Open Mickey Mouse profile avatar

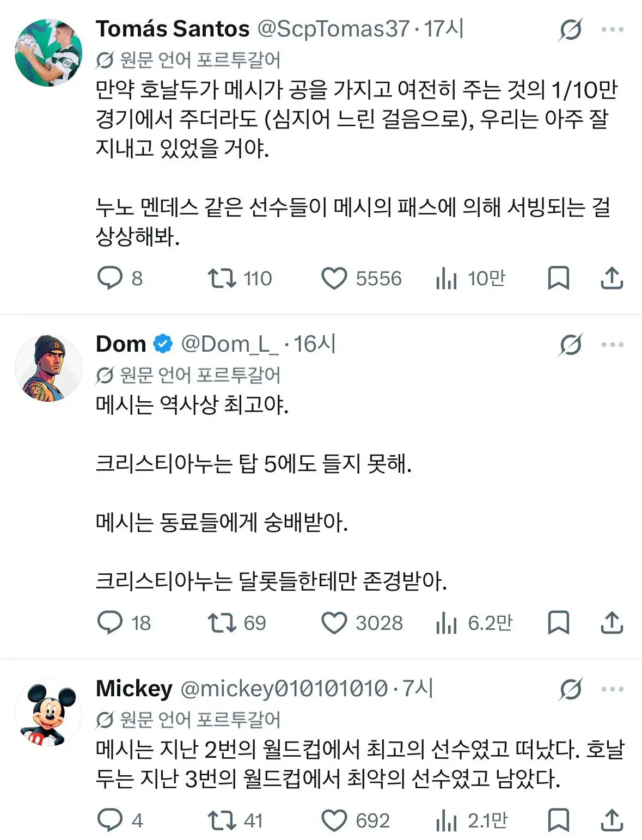pyautogui.click(x=48, y=713)
